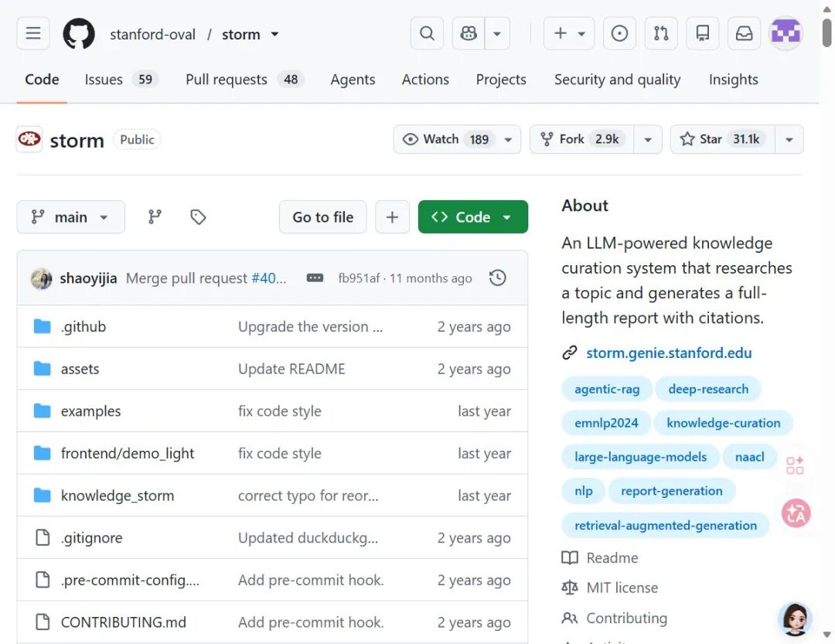Expand the Star lists caret
Image resolution: width=835 pixels, height=644 pixels.
(x=789, y=140)
